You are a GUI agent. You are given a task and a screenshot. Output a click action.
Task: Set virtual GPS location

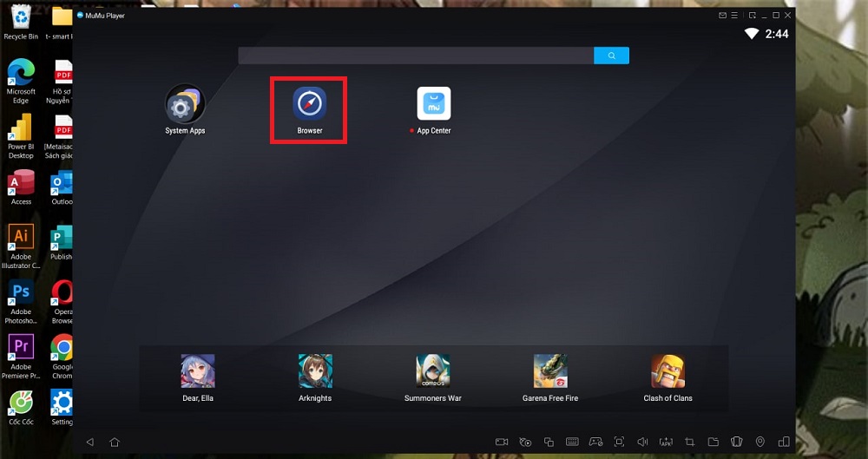tap(760, 442)
